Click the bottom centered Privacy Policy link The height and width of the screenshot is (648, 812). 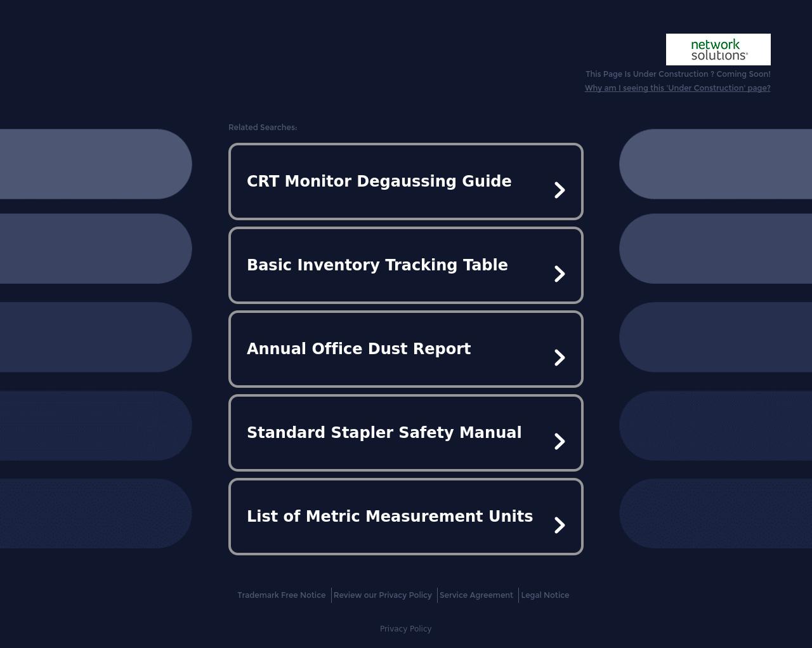pos(405,629)
